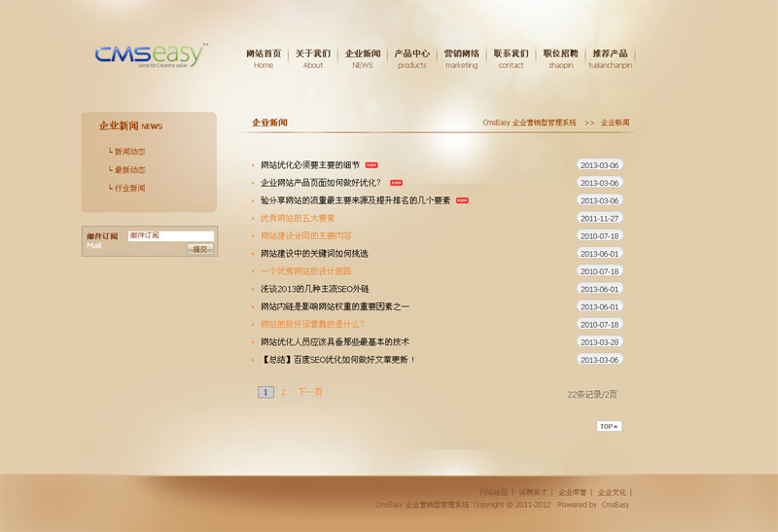This screenshot has height=532, width=778.
Task: Click the 'new' badge beside 企业网站产品页面如何做好优化
Action: pyautogui.click(x=396, y=183)
